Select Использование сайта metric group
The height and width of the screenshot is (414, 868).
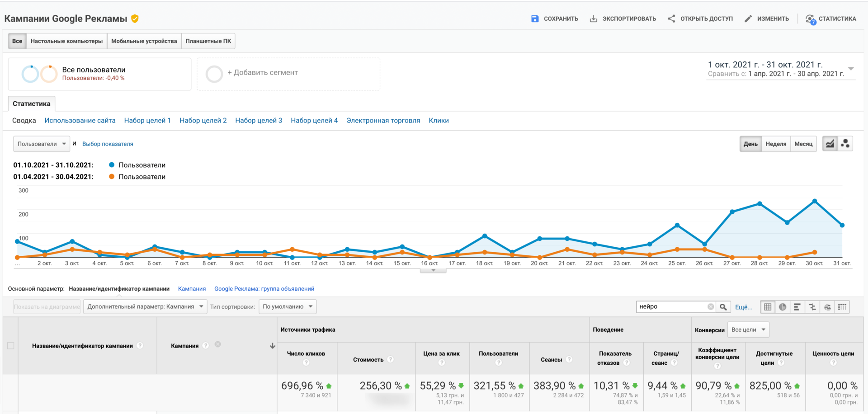tap(80, 121)
